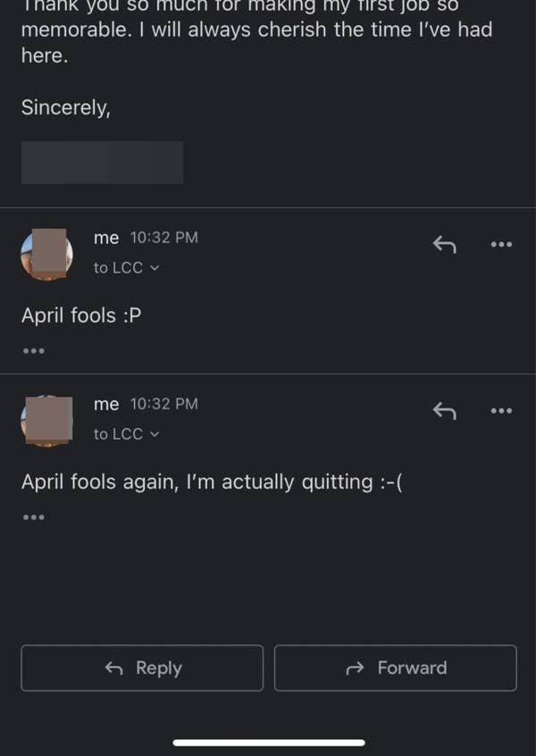Tap the "April fools :P" message text
The height and width of the screenshot is (756, 536).
coord(81,315)
